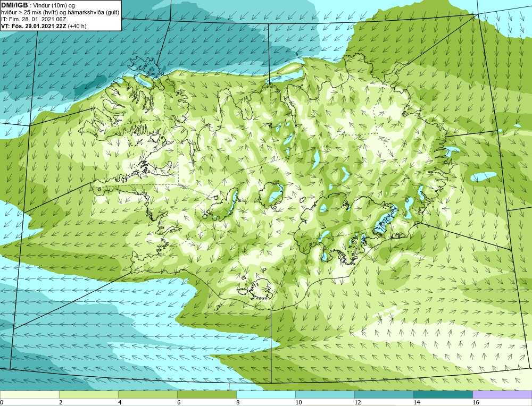Click the 12-14 m/s teal legend swatch
The width and height of the screenshot is (532, 406).
[x=384, y=394]
